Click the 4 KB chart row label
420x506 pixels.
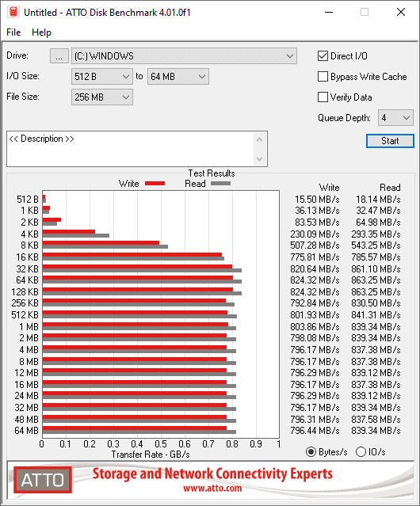[29, 234]
